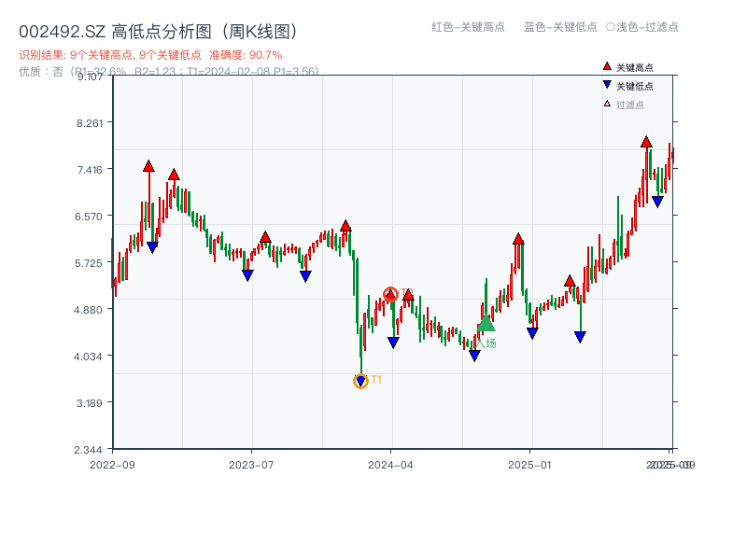The image size is (747, 560).
Task: Select the orange T1 circle marker
Action: [360, 381]
